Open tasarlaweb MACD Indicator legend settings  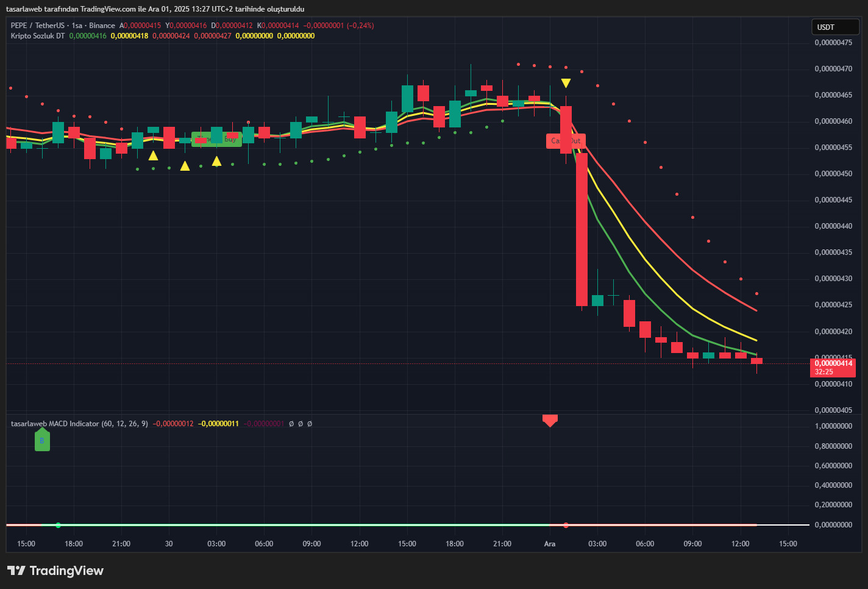click(55, 424)
